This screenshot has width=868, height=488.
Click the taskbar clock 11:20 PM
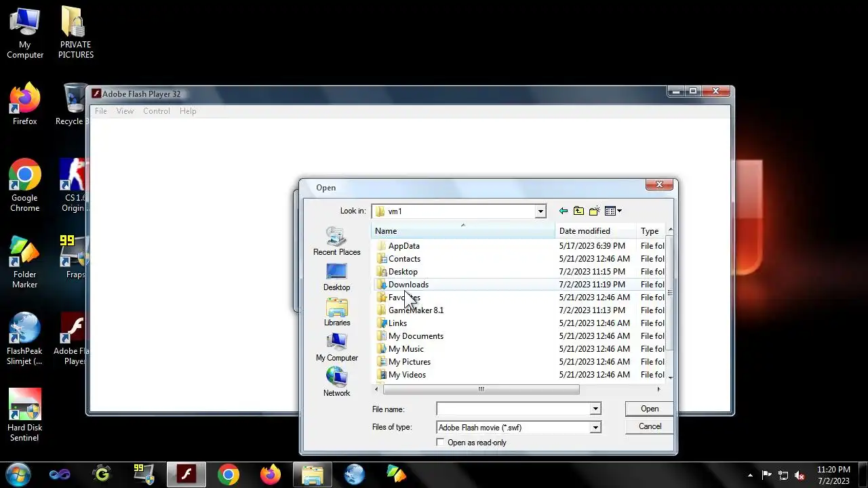coord(833,470)
